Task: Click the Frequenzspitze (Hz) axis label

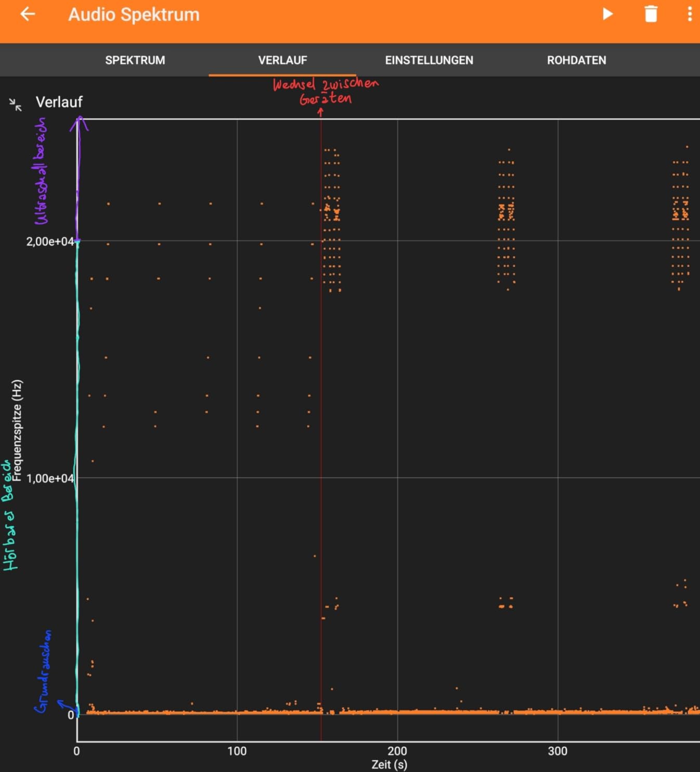Action: [x=18, y=430]
